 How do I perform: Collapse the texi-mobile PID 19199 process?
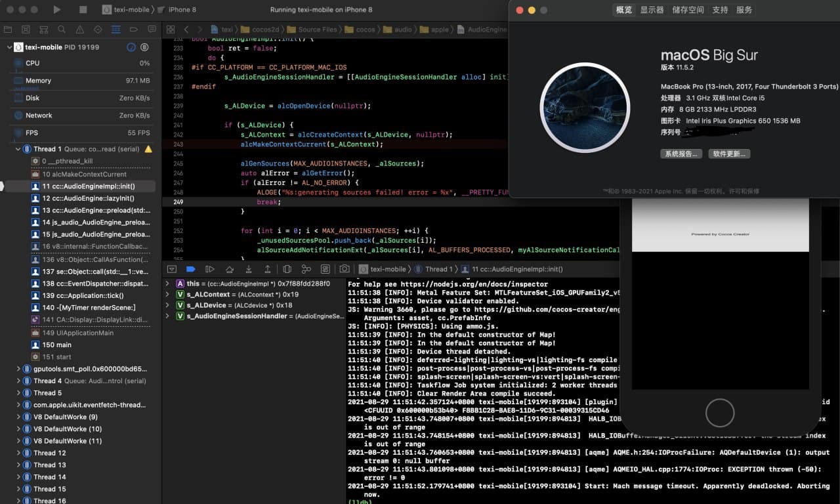[9, 47]
